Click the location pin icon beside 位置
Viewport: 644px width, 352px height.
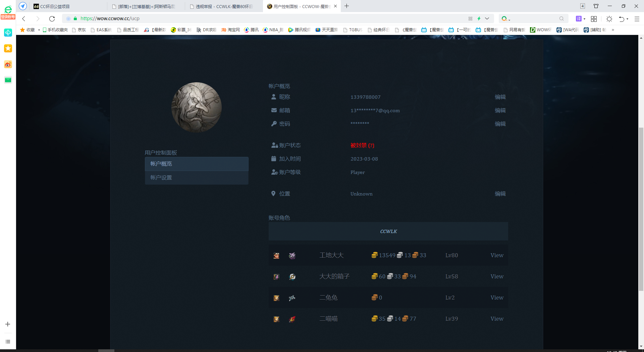click(x=273, y=193)
